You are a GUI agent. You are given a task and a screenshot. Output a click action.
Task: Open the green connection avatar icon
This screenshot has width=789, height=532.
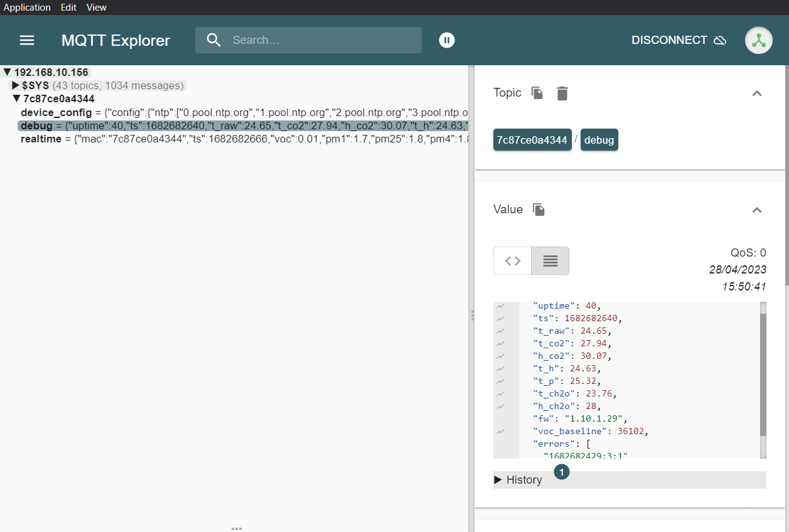point(759,40)
